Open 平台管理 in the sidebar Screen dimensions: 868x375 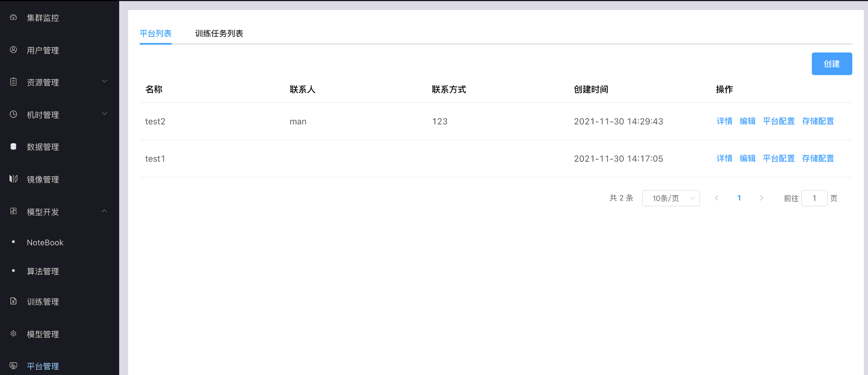tap(43, 366)
